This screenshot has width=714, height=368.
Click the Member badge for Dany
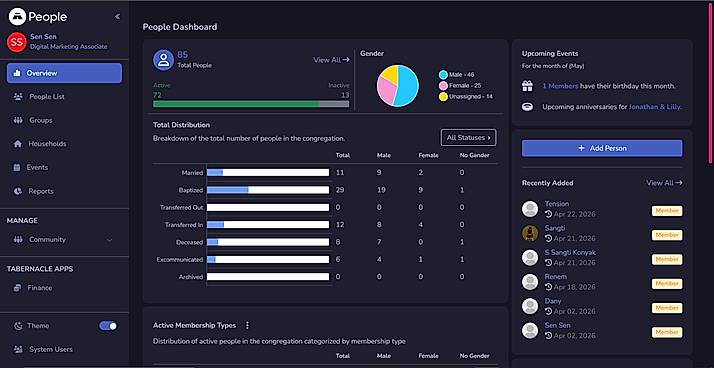coord(667,308)
